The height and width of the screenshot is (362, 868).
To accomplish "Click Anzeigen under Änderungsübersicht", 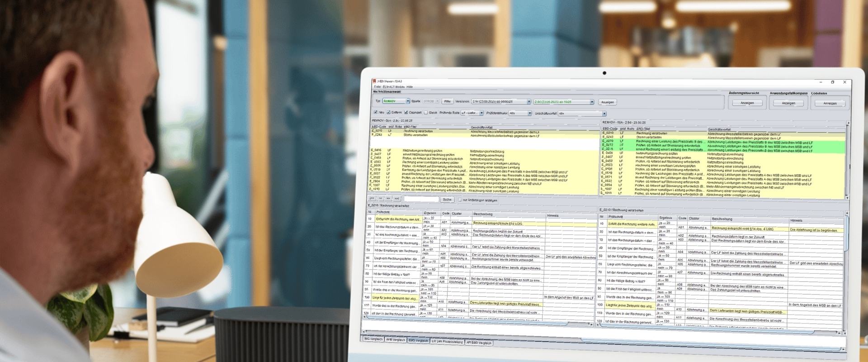I will 747,103.
